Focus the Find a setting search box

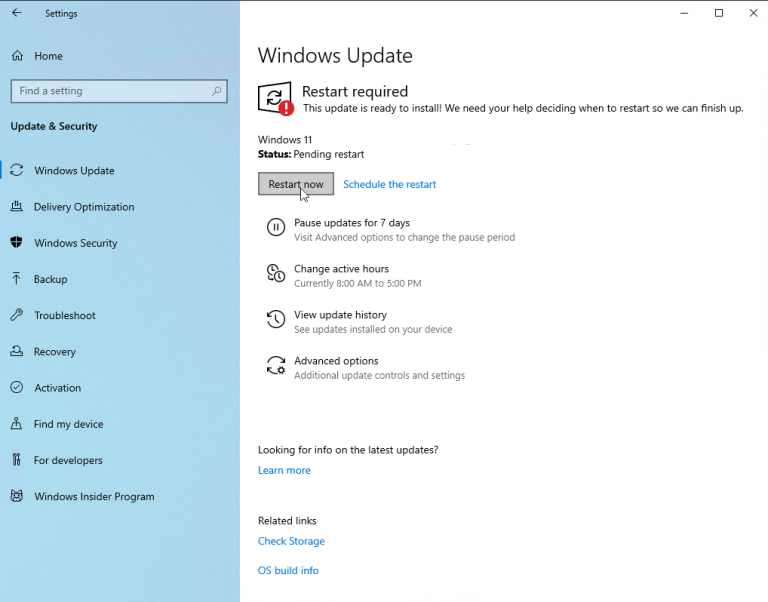point(110,91)
